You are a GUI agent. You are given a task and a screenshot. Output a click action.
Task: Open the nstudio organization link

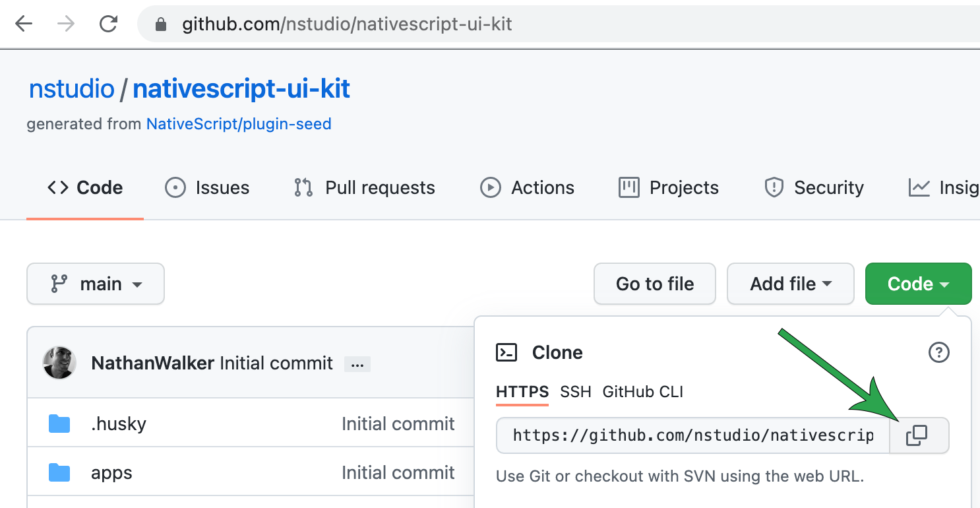coord(71,88)
